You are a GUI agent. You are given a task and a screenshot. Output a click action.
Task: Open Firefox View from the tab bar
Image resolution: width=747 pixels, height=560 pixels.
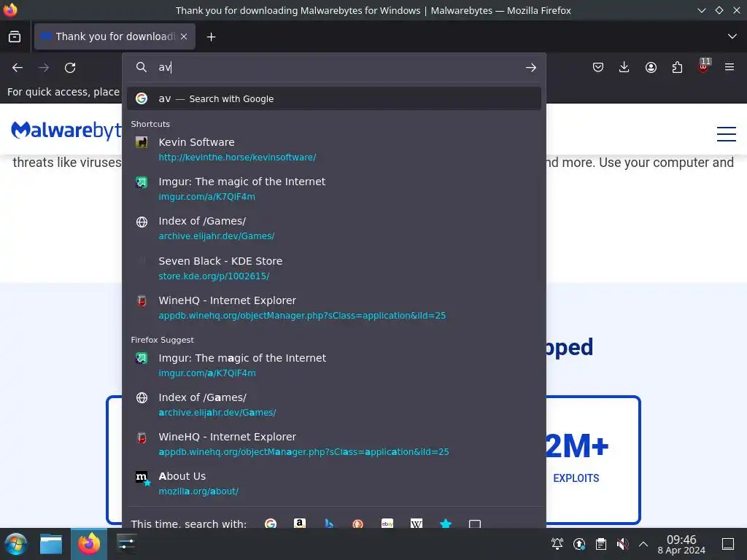point(15,36)
